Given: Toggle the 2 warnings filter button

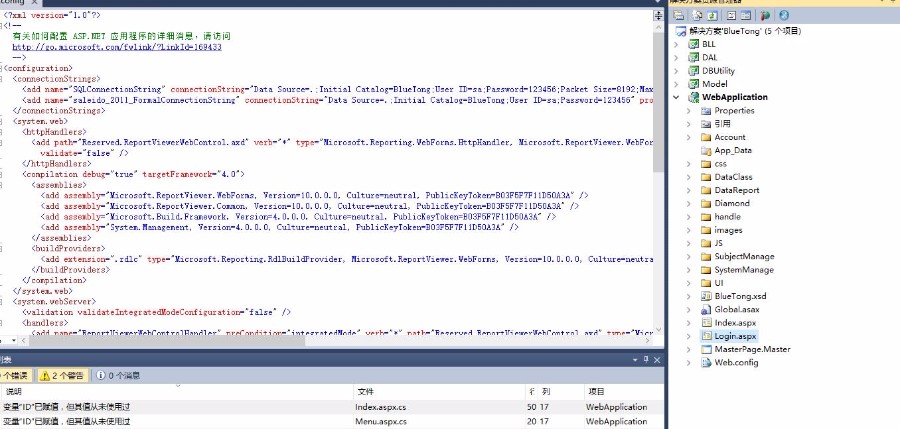Looking at the screenshot, I should coord(61,376).
